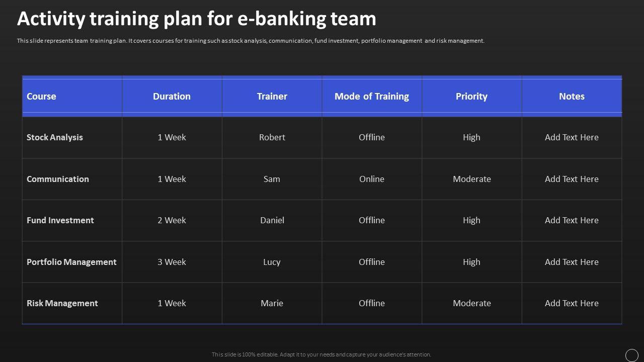Select the Online training mode cell
Screen dimensions: 644x362
click(x=371, y=179)
